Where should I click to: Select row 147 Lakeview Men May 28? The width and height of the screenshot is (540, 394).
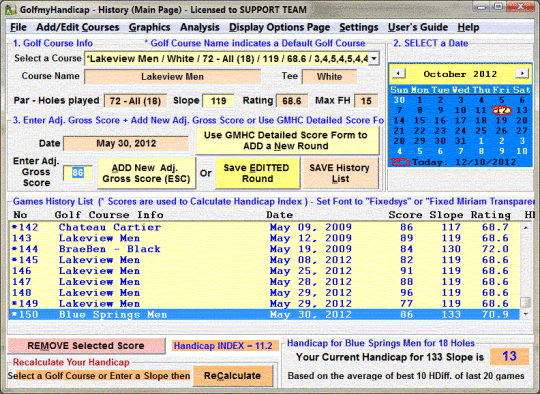[x=264, y=282]
